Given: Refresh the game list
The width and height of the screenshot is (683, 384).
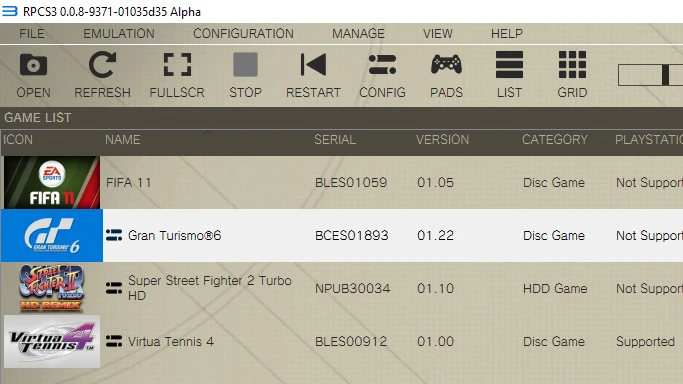Looking at the screenshot, I should (102, 65).
